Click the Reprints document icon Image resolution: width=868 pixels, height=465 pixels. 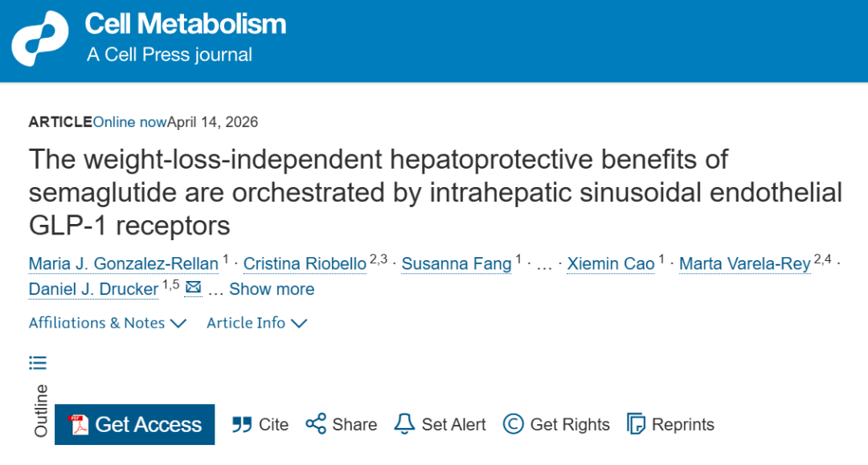(x=637, y=424)
